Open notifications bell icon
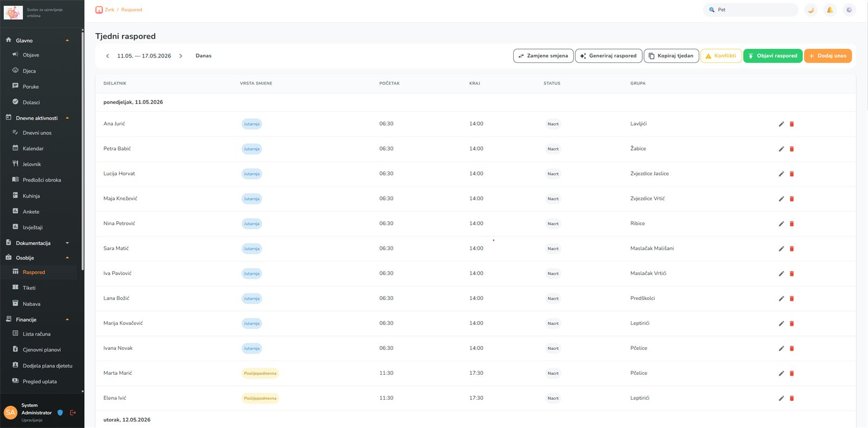The image size is (868, 428). tap(829, 10)
